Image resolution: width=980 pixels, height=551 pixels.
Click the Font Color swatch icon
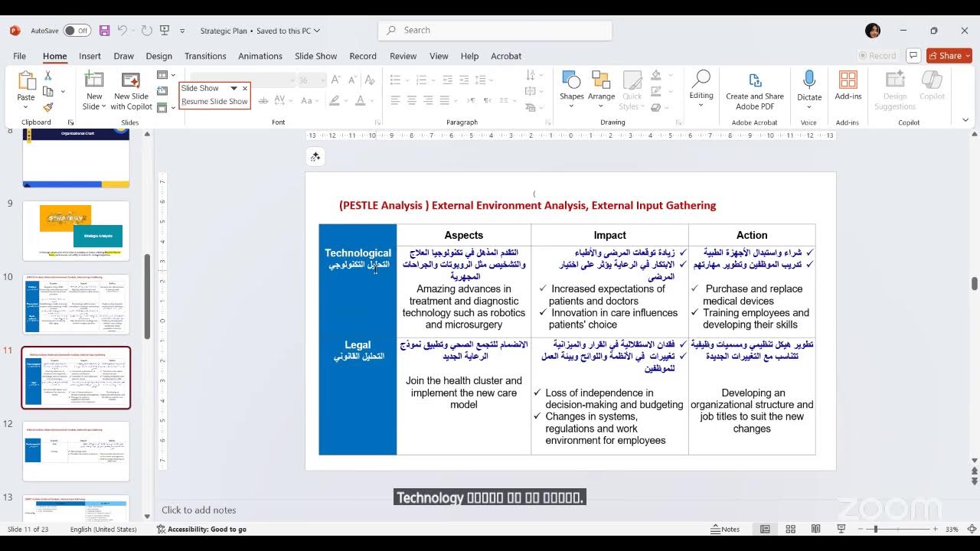(361, 101)
